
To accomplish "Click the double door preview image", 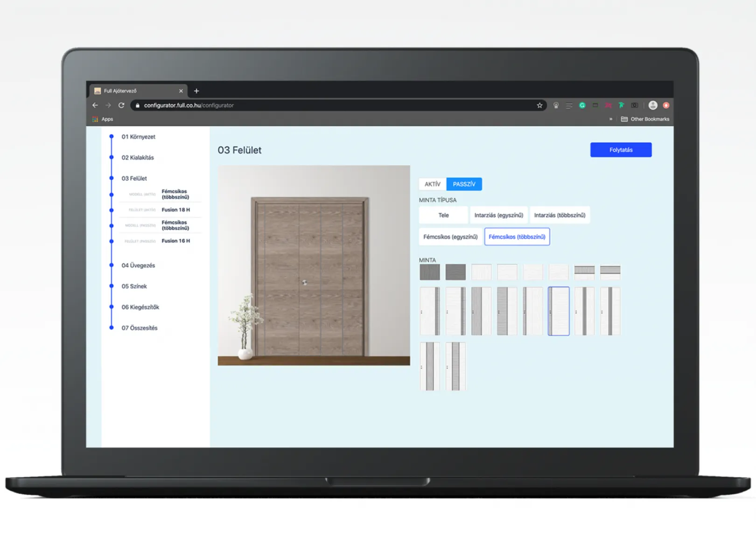I will tap(314, 265).
